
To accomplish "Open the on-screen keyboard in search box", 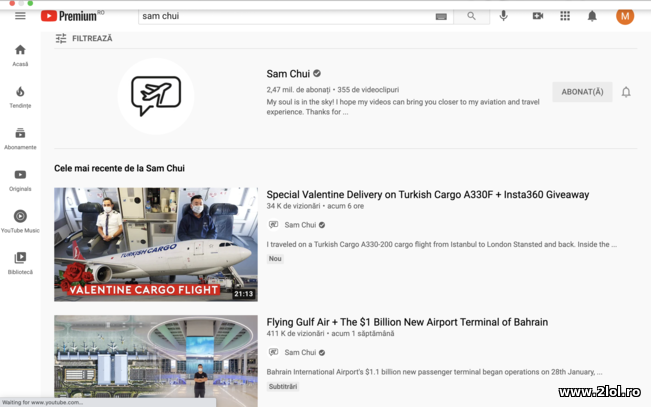I will [441, 17].
